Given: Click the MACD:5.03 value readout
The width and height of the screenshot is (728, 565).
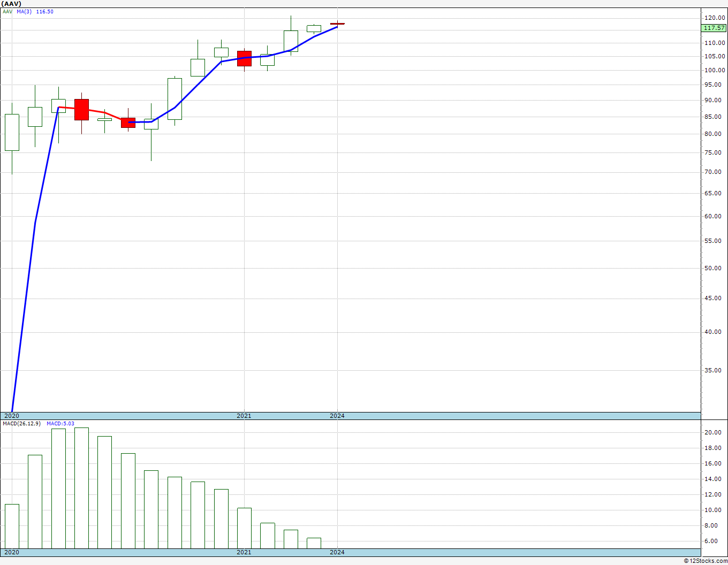Looking at the screenshot, I should pos(60,424).
